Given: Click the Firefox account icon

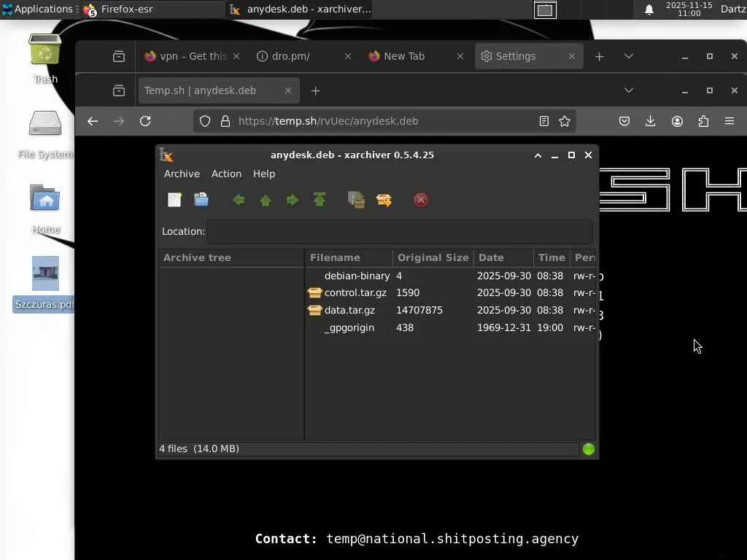Looking at the screenshot, I should [677, 122].
